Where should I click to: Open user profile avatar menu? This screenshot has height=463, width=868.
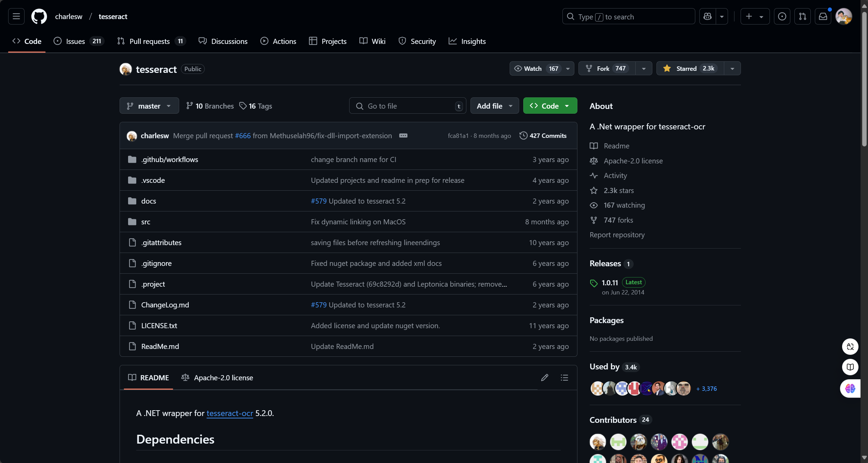pos(844,16)
